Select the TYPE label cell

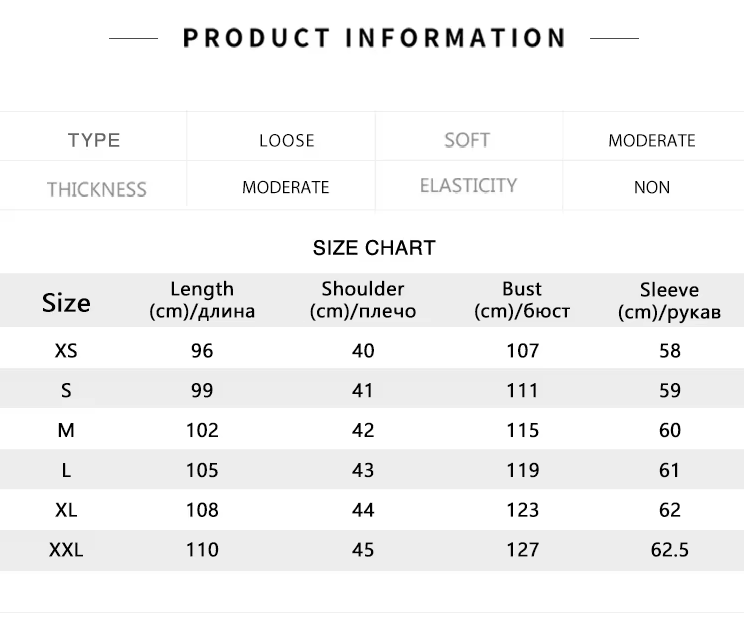pyautogui.click(x=94, y=140)
